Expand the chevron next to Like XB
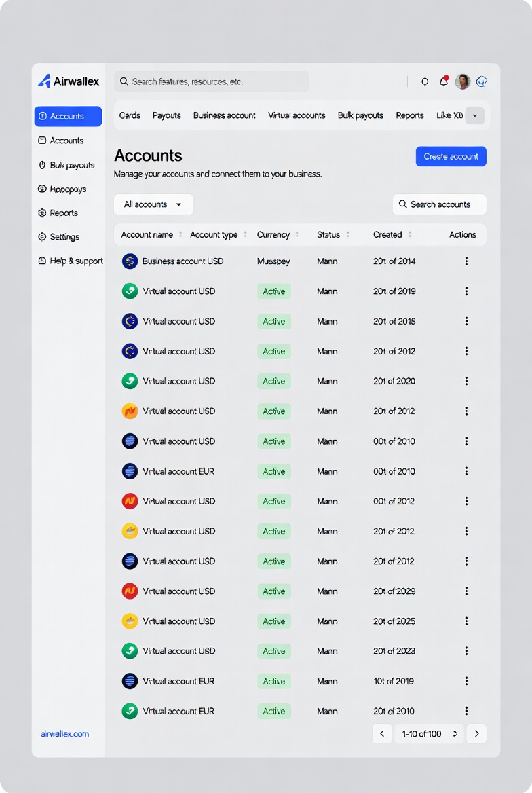 (x=474, y=115)
